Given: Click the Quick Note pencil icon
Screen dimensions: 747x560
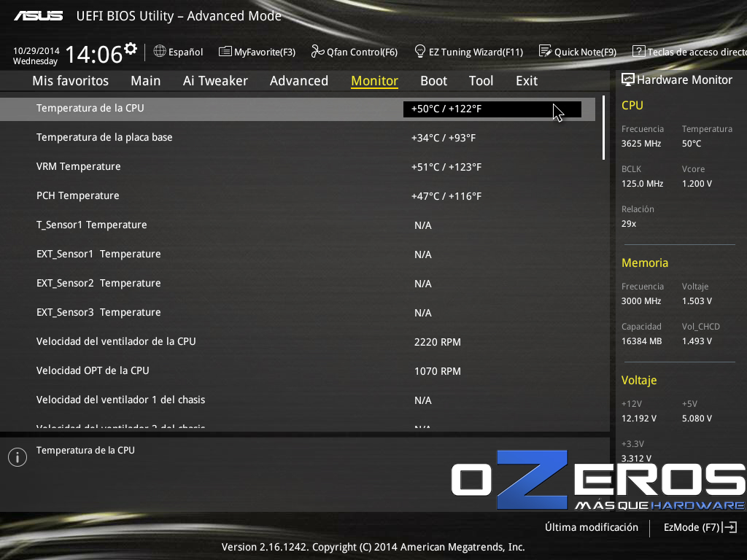Looking at the screenshot, I should [545, 51].
